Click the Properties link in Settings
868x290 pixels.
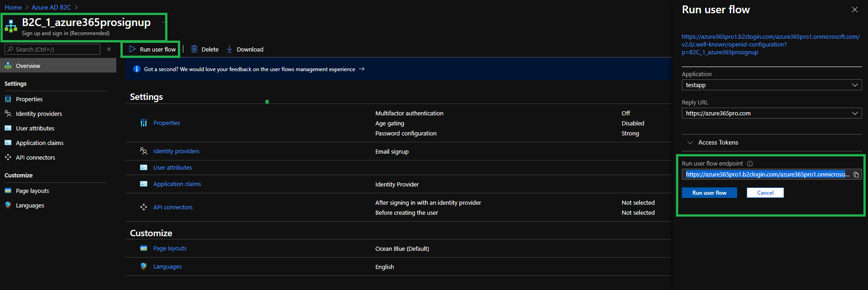166,123
